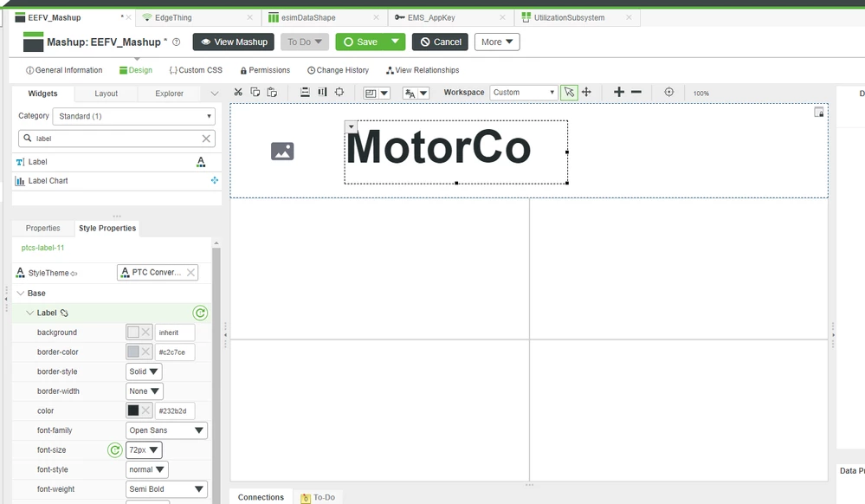This screenshot has height=504, width=865.
Task: Click the Copy widget icon
Action: point(255,92)
